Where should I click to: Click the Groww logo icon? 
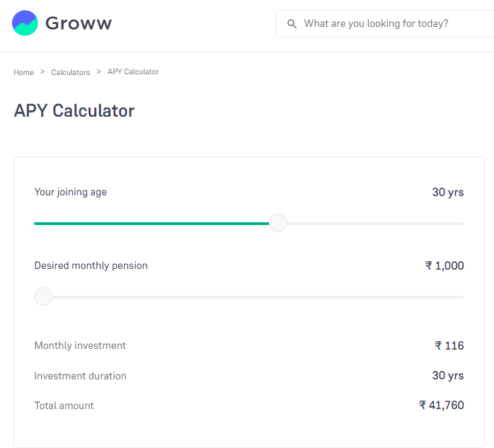pos(25,23)
